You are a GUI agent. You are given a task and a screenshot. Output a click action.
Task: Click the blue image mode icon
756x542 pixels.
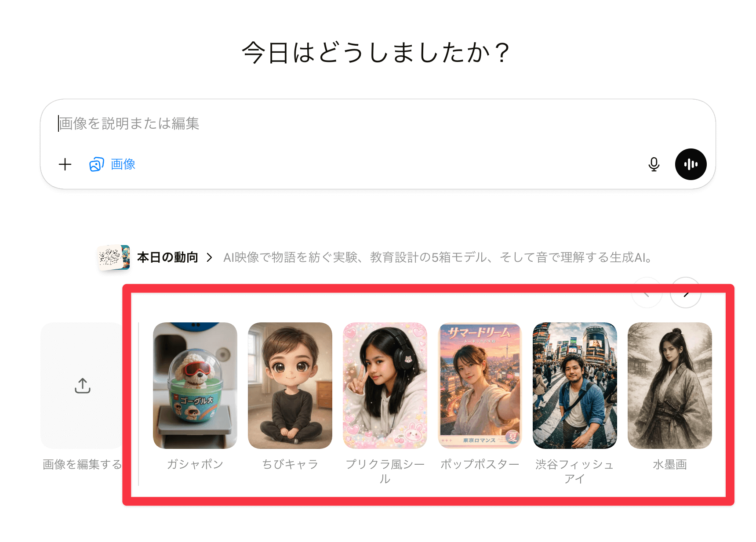point(97,164)
